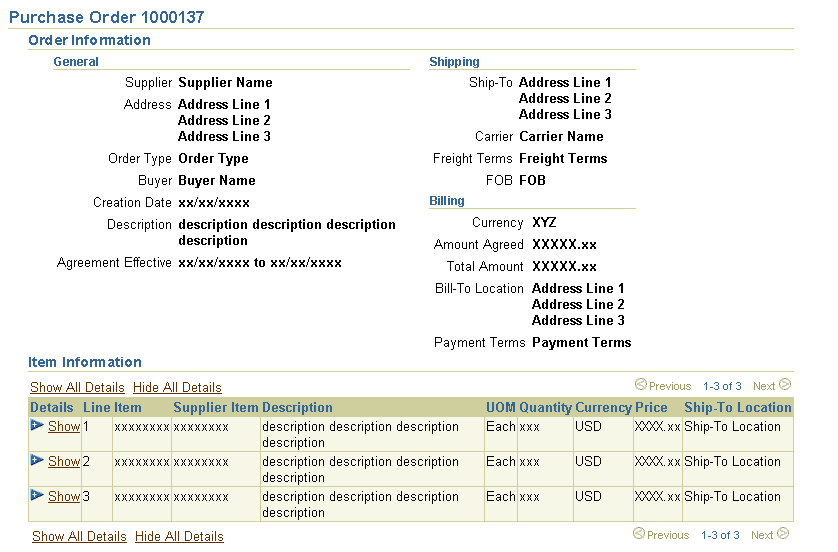Click bottom '1-3 of 3' record range
This screenshot has width=838, height=552.
pos(720,535)
